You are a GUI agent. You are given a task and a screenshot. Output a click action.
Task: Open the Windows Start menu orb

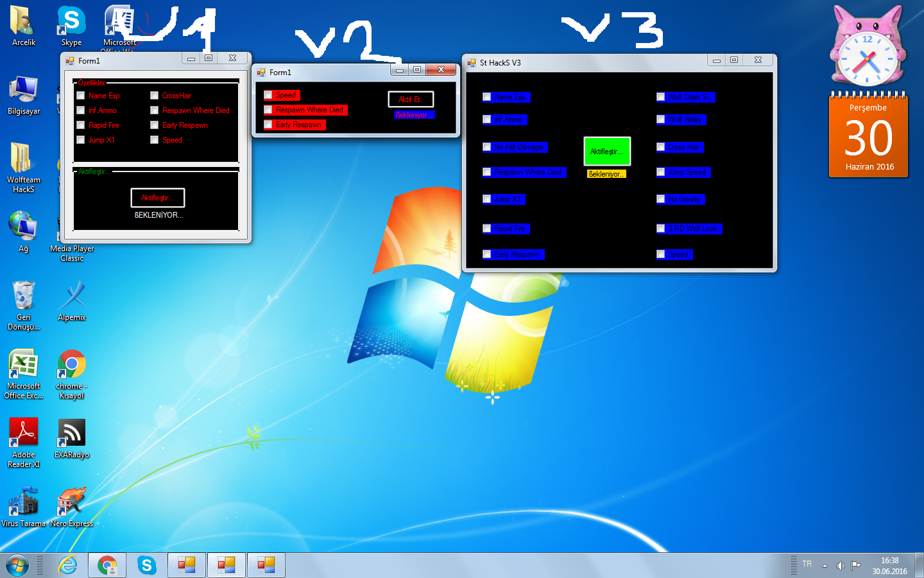(17, 565)
